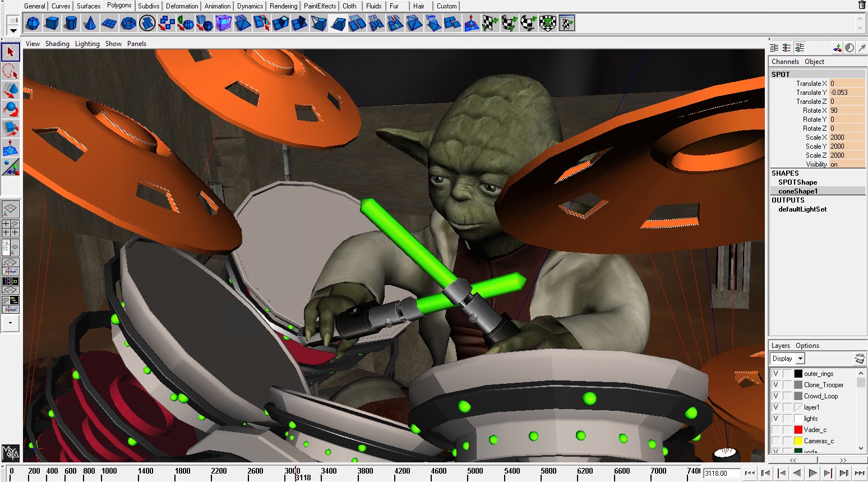Open the Layers menu in layer editor
The image size is (868, 482).
(x=781, y=346)
